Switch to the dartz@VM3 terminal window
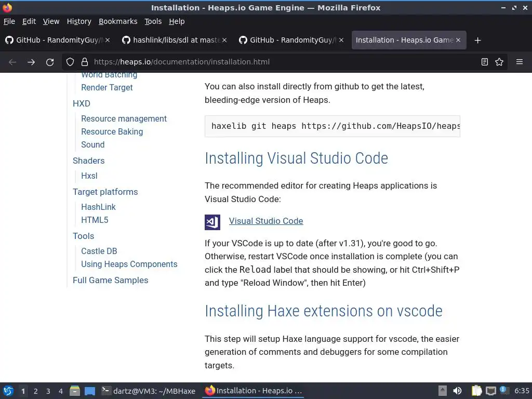Screen dimensions: 532x399 click(148, 391)
